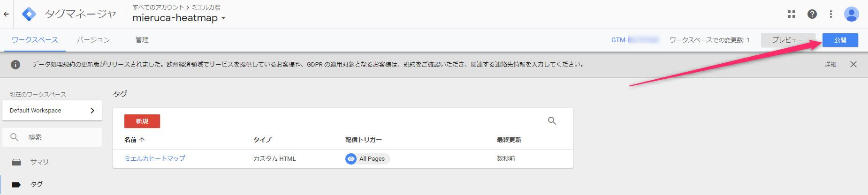This screenshot has height=195, width=868.
Task: Expand the Default Workspace selector
Action: click(x=52, y=111)
